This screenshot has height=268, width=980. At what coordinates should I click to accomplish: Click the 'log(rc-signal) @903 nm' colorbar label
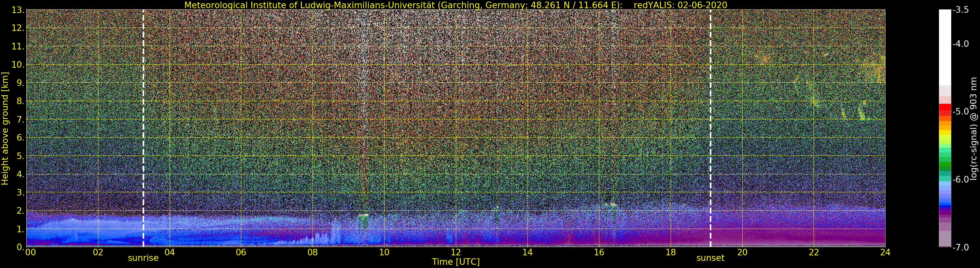(973, 128)
